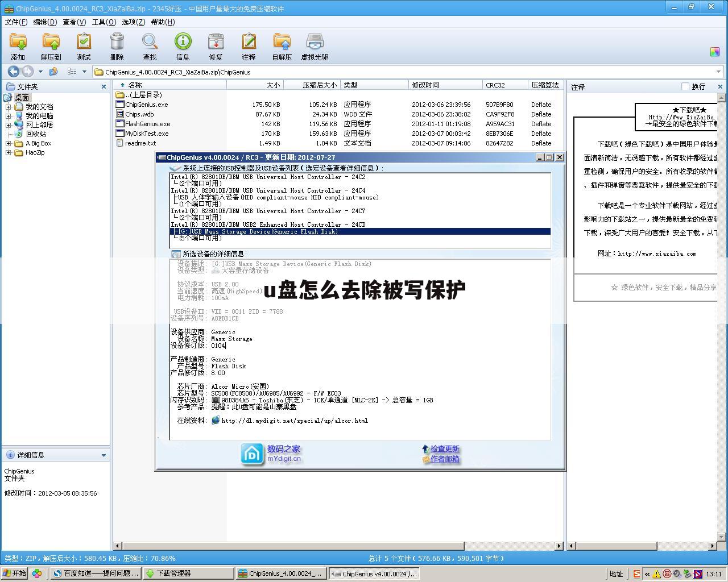Click the back navigation arrow
The width and height of the screenshot is (728, 582).
tap(13, 72)
